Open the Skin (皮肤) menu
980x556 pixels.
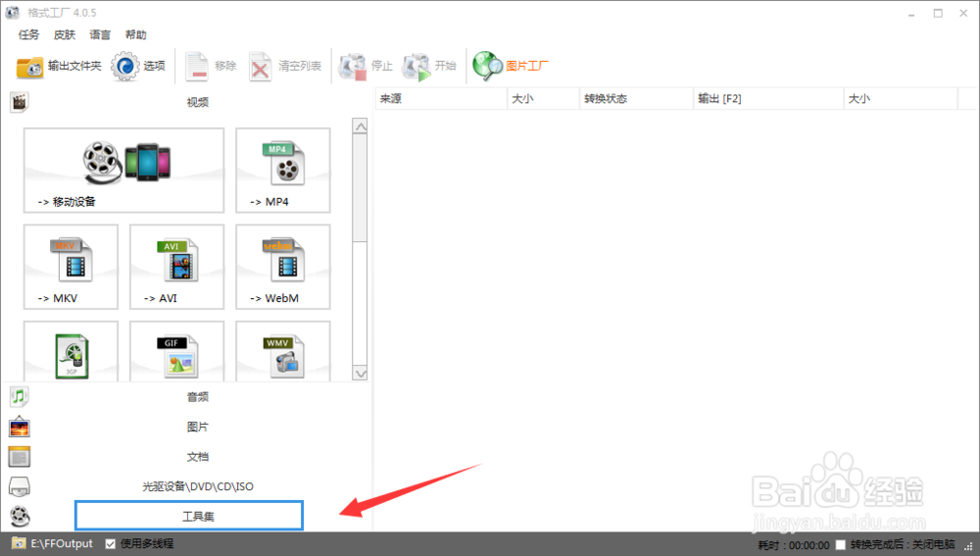[x=65, y=34]
